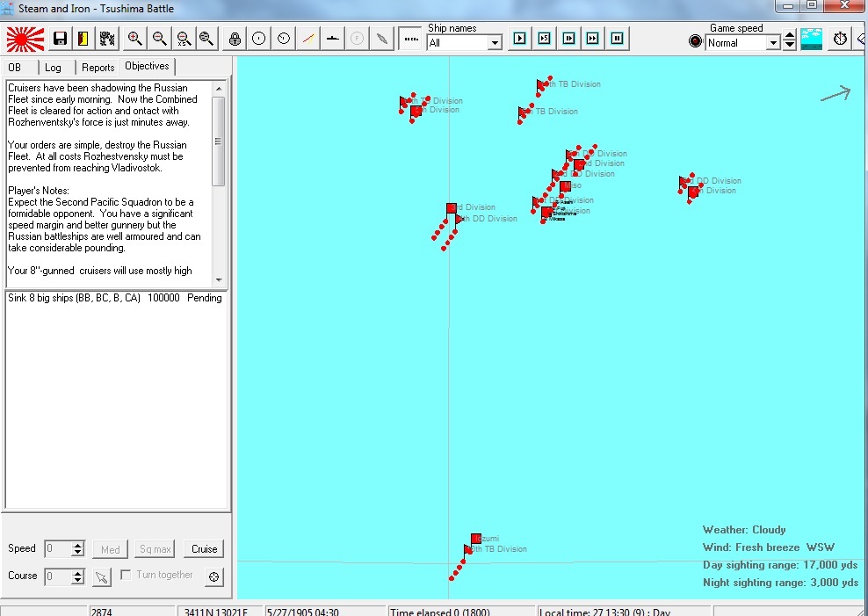
Task: Click the play with bar button
Action: point(568,38)
